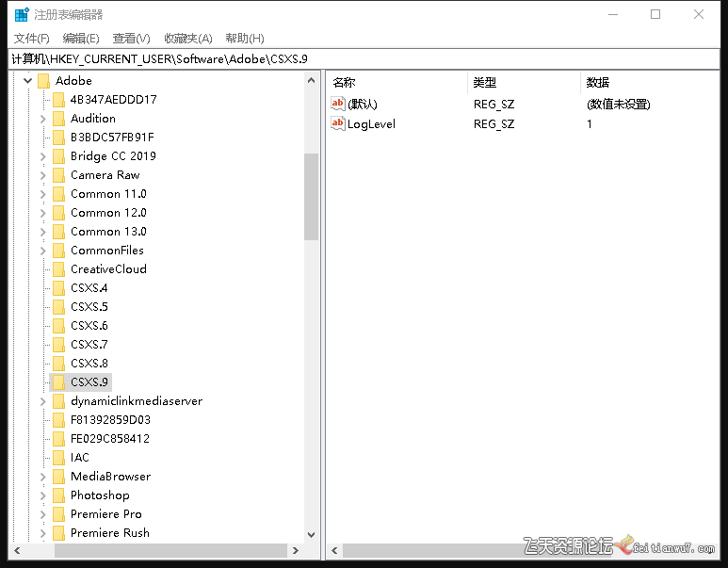Viewport: 728px width, 568px height.
Task: Click the CSXS.5 folder icon
Action: click(58, 307)
